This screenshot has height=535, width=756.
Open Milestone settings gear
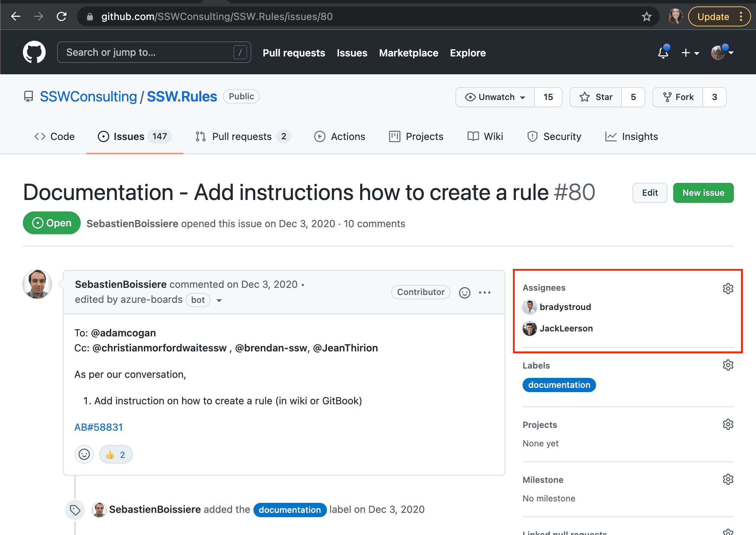pos(728,479)
